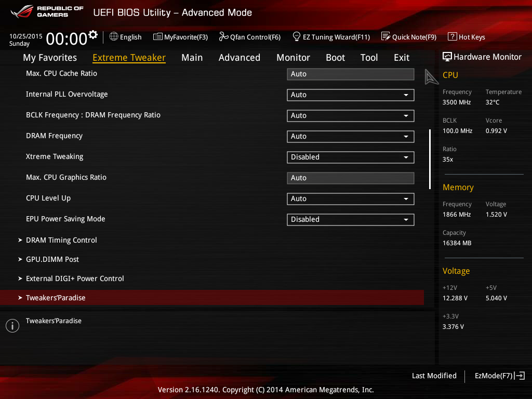The image size is (532, 399).
Task: Click the settings list vertical scrollbar
Action: tap(430, 159)
